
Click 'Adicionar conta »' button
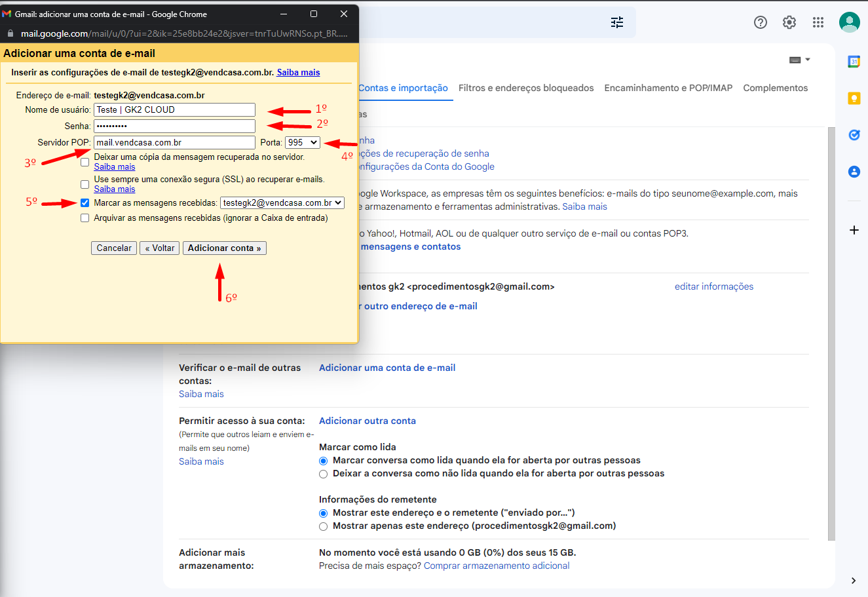224,248
